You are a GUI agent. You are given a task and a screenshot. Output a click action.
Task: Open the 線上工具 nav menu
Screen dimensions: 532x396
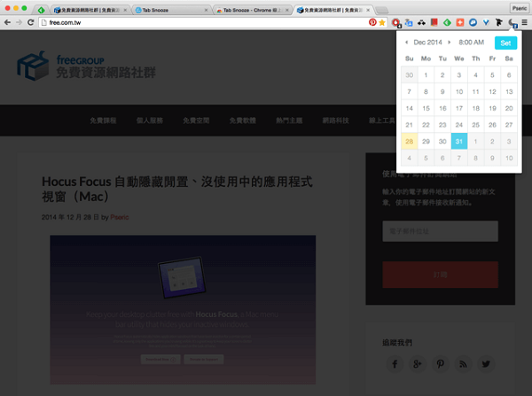pyautogui.click(x=382, y=120)
